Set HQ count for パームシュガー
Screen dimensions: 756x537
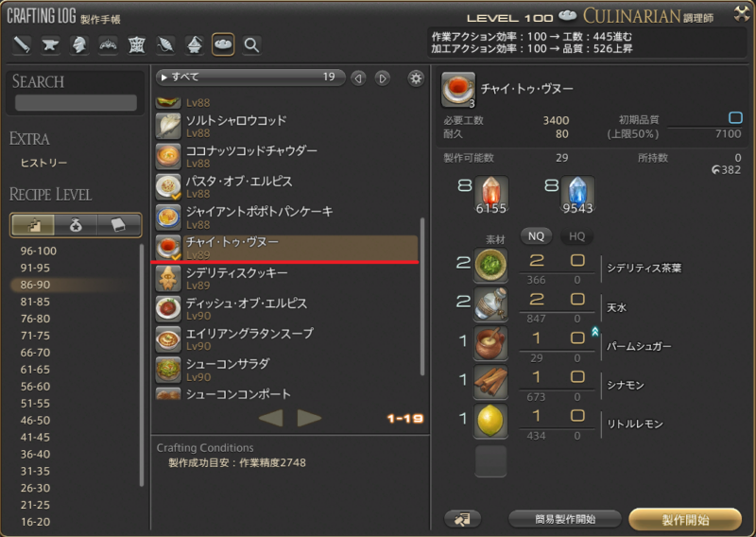(577, 338)
